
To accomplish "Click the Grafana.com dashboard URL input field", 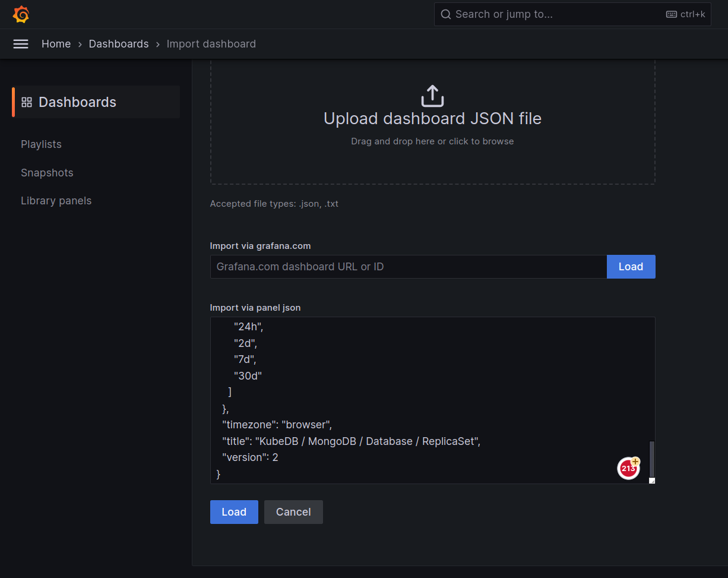I will point(409,266).
